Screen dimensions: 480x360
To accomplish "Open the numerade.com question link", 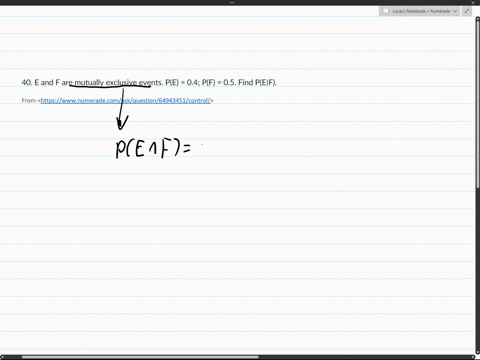I will [x=125, y=100].
